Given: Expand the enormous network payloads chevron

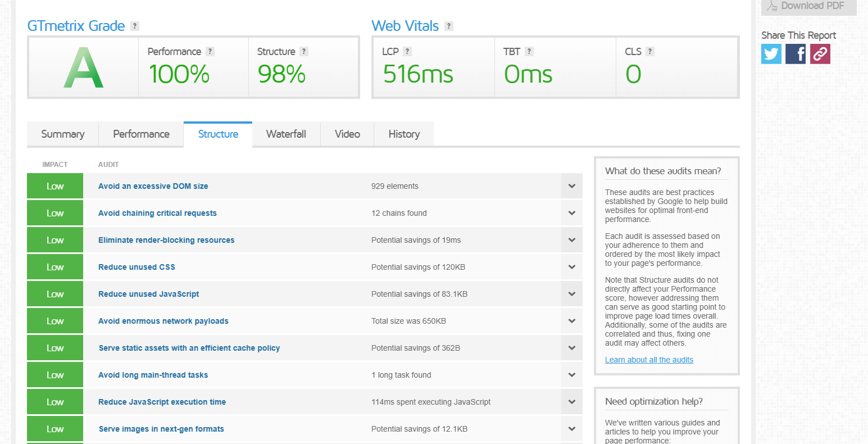Looking at the screenshot, I should (x=572, y=321).
